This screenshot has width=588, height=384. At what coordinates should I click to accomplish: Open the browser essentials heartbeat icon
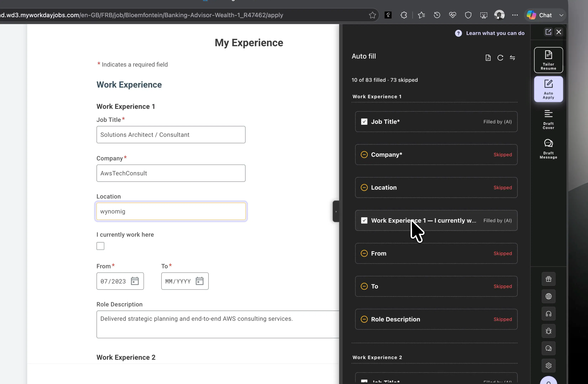[452, 15]
